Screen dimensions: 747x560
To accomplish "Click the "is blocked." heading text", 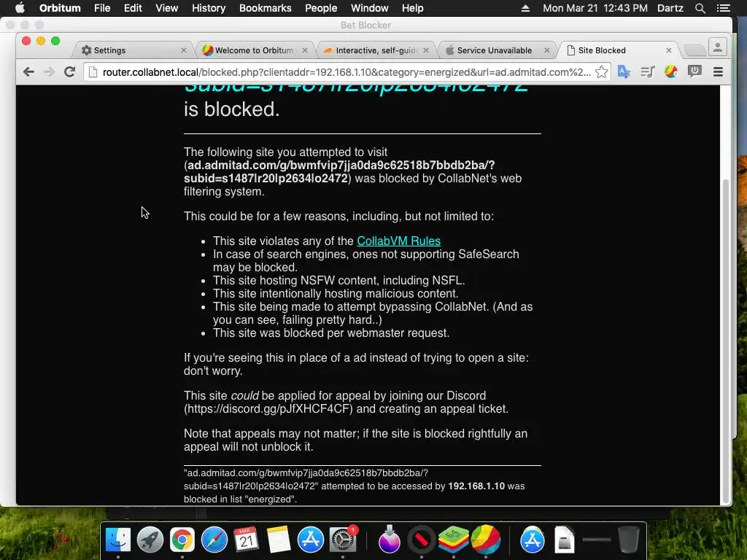I will point(232,109).
